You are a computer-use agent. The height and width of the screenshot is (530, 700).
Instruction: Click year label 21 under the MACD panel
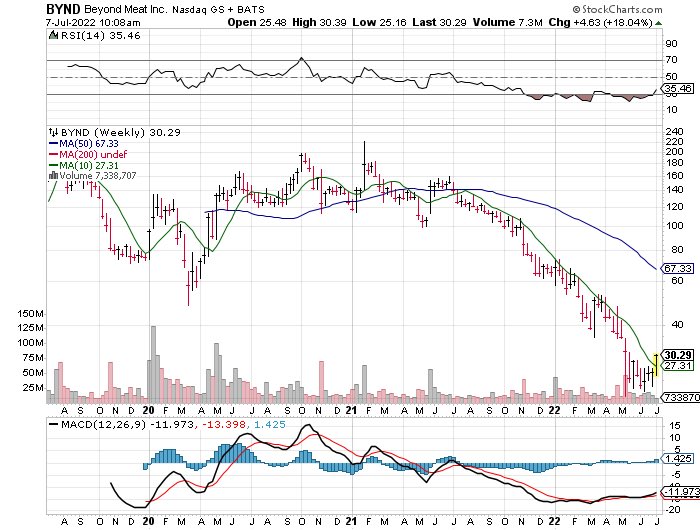click(x=351, y=521)
